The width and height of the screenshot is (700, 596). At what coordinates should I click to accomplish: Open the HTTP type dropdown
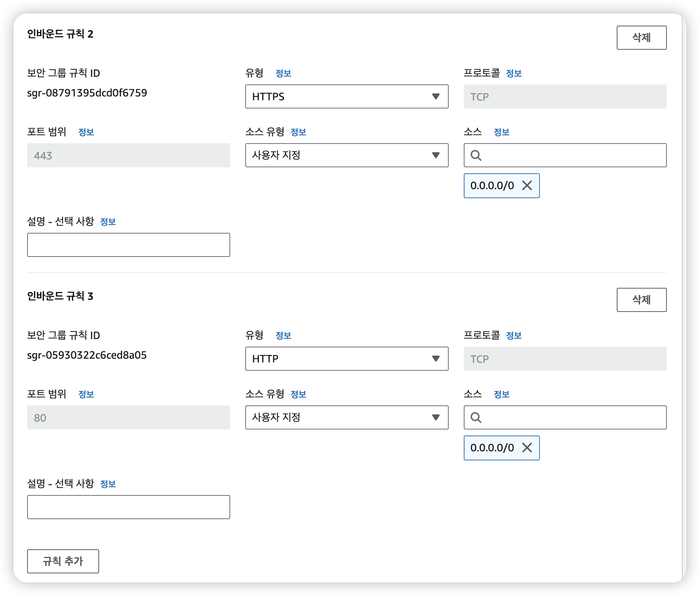(347, 359)
